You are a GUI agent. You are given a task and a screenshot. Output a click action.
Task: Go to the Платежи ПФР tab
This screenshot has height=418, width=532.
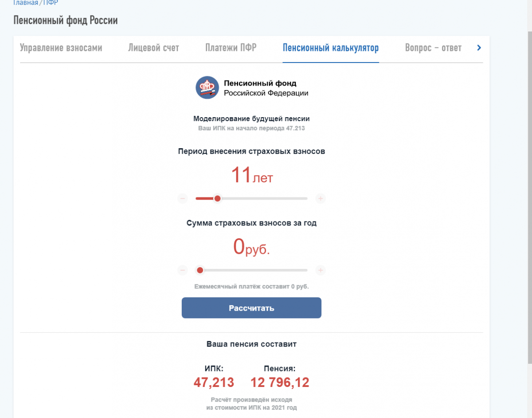231,48
